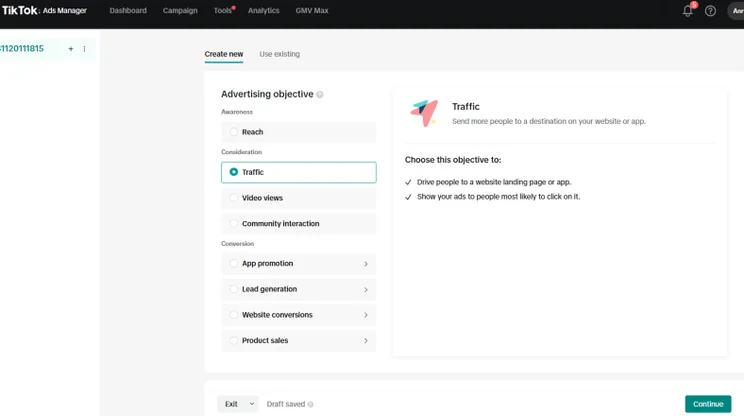Image resolution: width=744 pixels, height=416 pixels.
Task: Expand Lead generation options arrow
Action: tap(366, 289)
